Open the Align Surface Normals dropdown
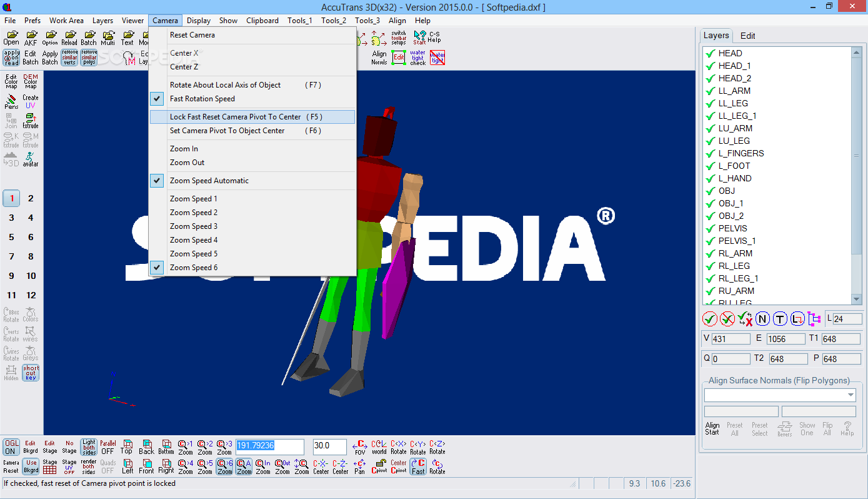The image size is (868, 499). [x=851, y=395]
